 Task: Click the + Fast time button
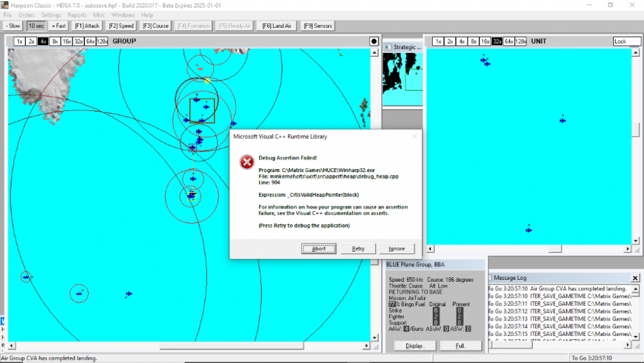point(59,26)
